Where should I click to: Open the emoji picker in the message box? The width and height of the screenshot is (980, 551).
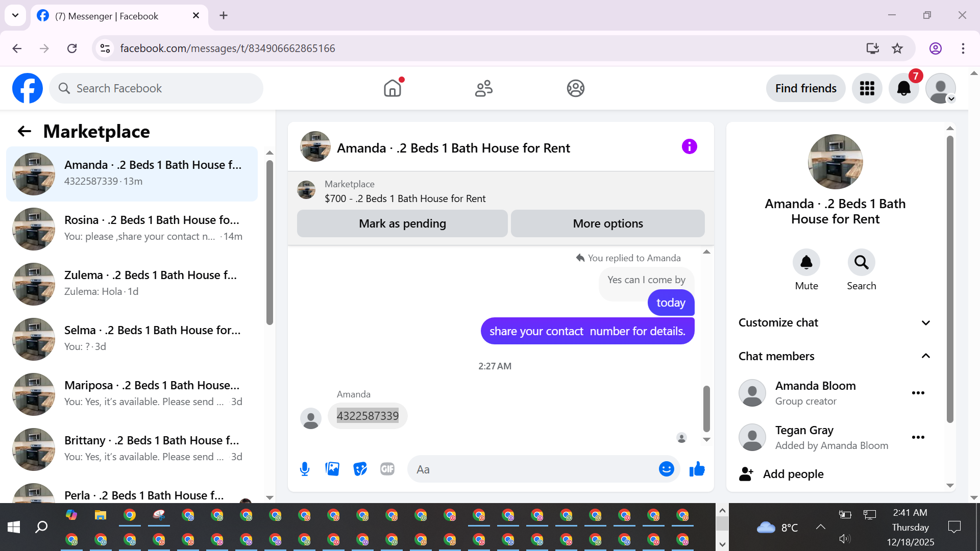point(666,469)
